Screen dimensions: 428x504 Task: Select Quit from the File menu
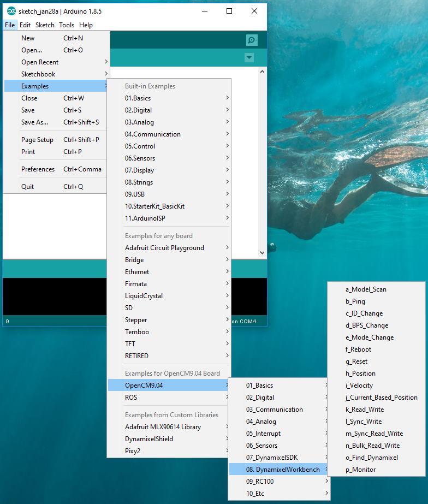tap(27, 187)
